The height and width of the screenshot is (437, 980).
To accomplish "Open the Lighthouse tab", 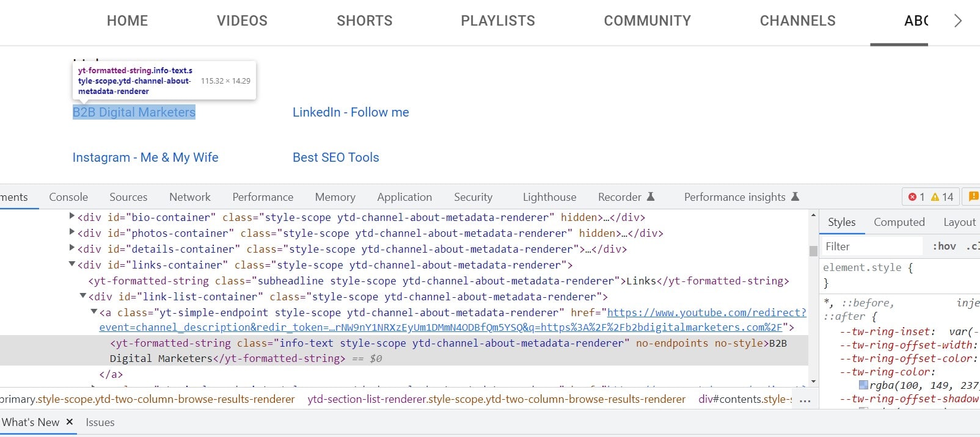I will (x=549, y=197).
